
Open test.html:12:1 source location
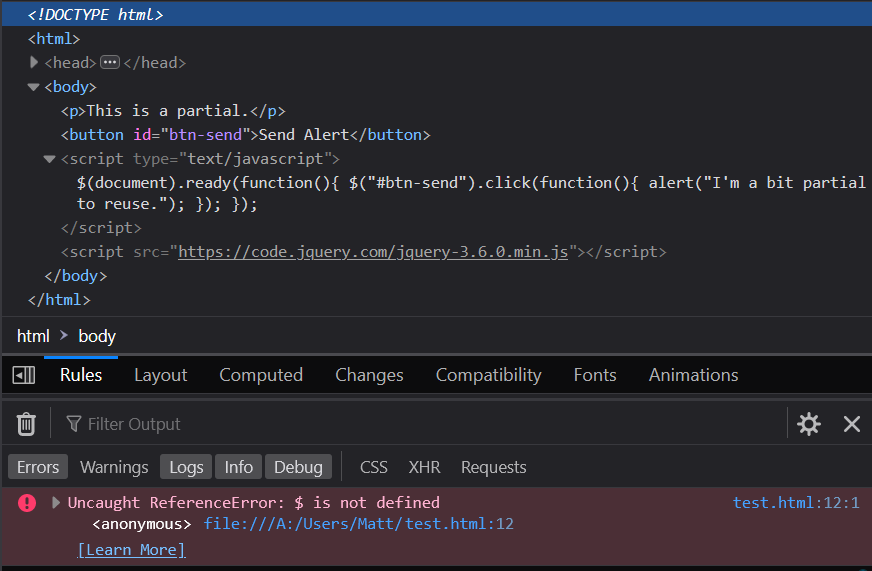tap(796, 503)
